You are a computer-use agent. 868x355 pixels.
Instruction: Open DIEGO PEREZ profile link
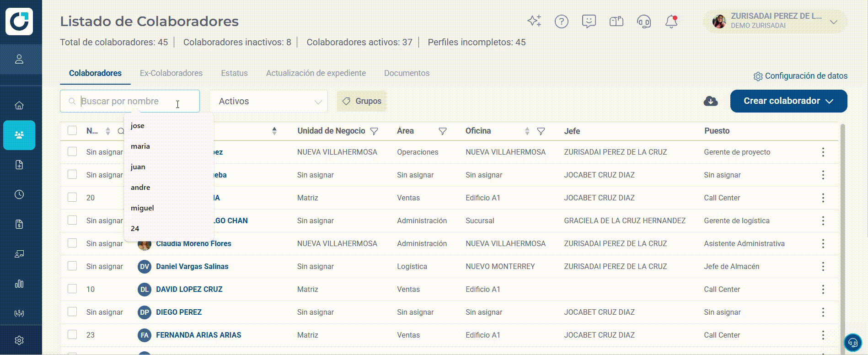[179, 312]
